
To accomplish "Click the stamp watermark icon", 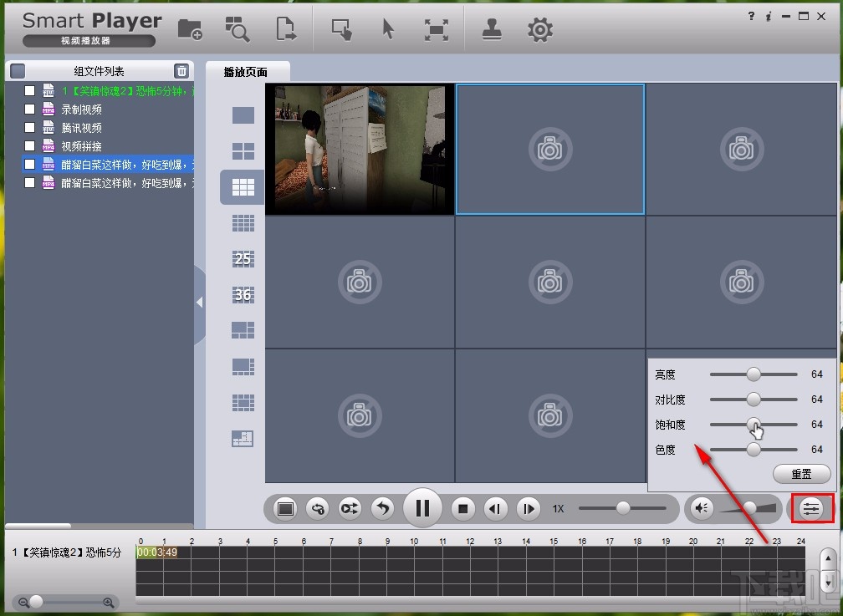I will pyautogui.click(x=492, y=29).
